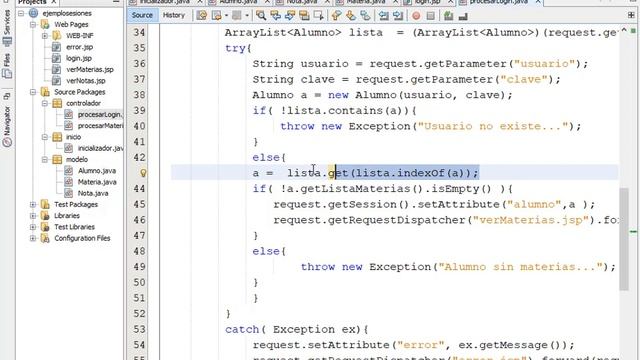Click line number 44 in the gutter
The width and height of the screenshot is (640, 360).
point(140,189)
